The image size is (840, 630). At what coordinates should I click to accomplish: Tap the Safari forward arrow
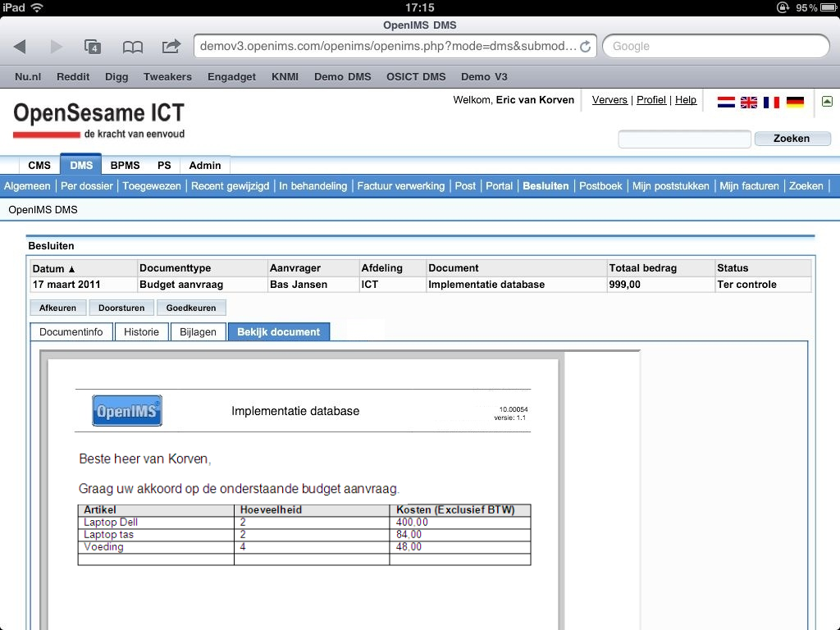[x=57, y=47]
